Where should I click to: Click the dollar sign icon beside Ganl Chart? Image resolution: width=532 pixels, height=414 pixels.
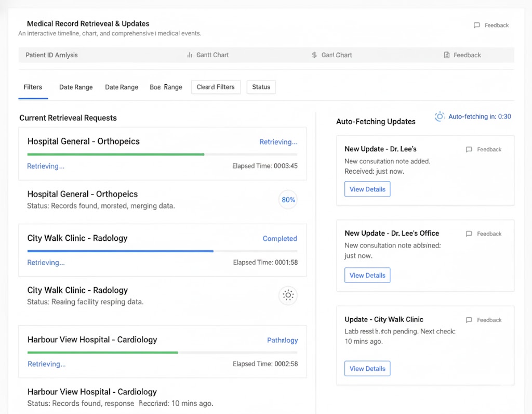click(314, 55)
